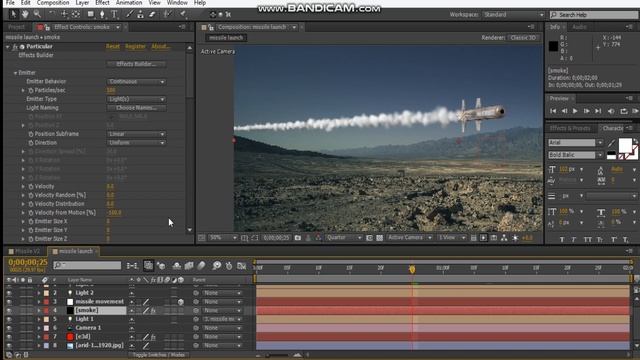
Task: Open the Animation menu
Action: tap(129, 3)
